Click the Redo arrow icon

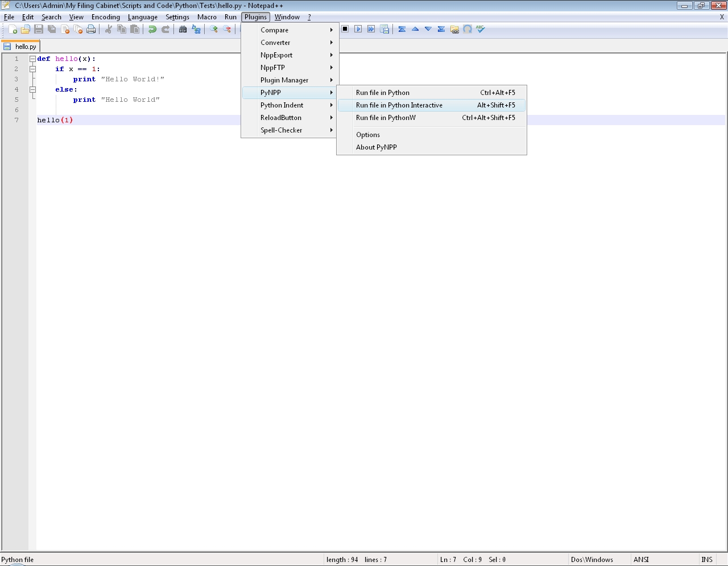coord(166,29)
